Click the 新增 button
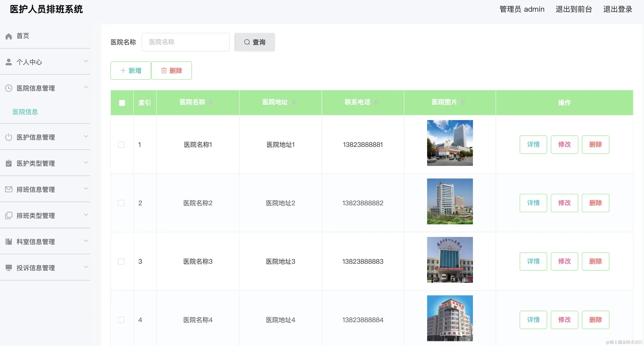644x346 pixels. pyautogui.click(x=131, y=71)
